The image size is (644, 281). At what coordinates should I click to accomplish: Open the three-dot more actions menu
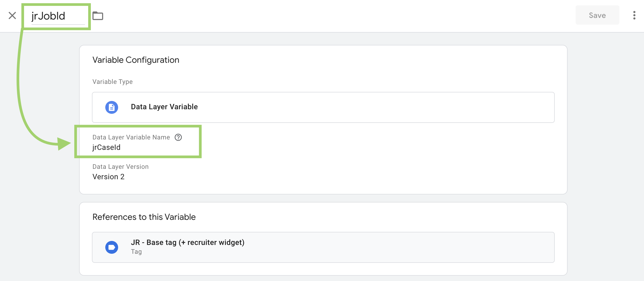pos(634,15)
